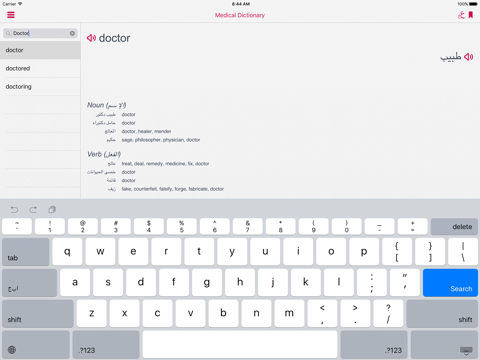Tap the blue Search key
Image resolution: width=480 pixels, height=360 pixels.
point(450,283)
